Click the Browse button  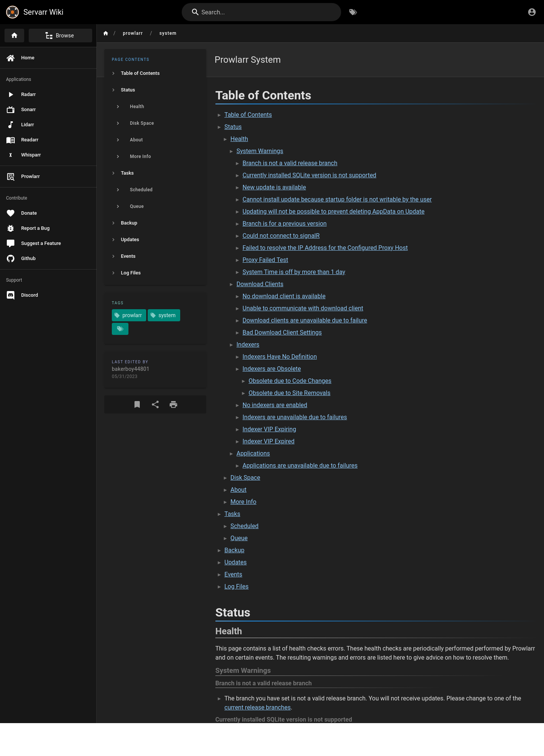[60, 36]
